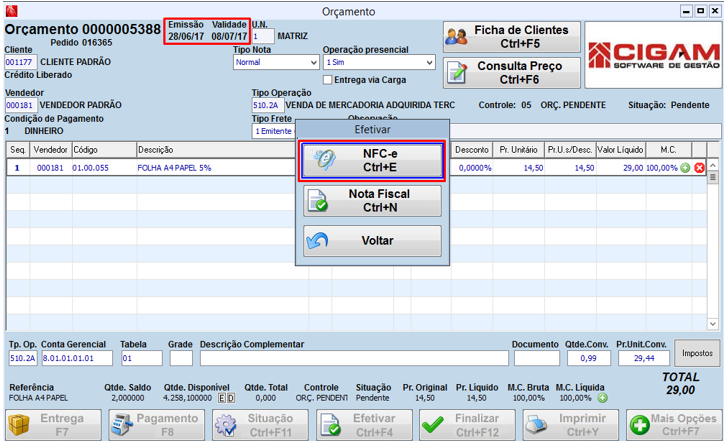Click the Cliente code field 001177
This screenshot has height=441, width=725.
click(20, 62)
